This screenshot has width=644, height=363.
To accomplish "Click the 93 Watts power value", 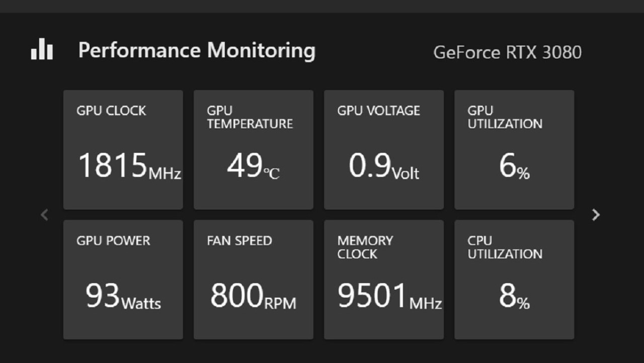I will pos(123,296).
